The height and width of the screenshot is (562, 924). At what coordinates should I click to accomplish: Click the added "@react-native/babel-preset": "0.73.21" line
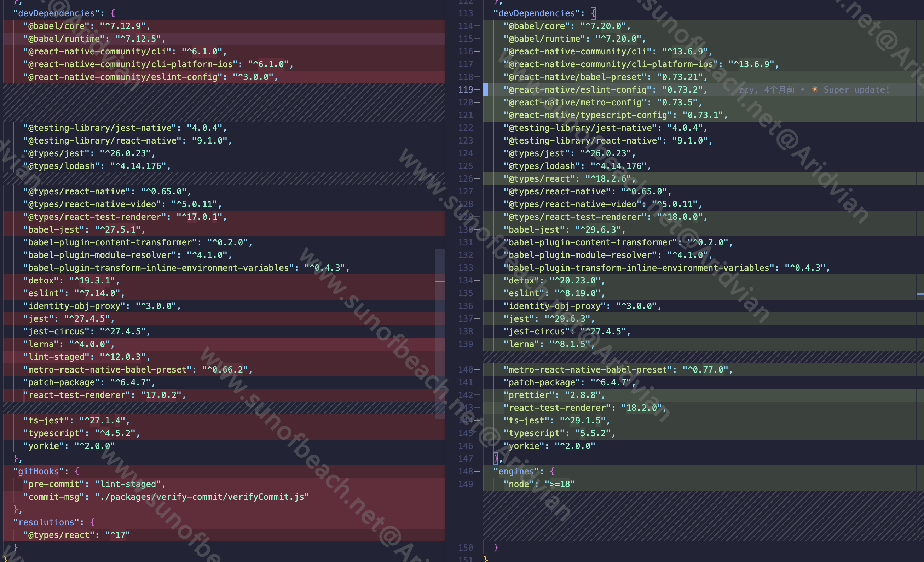704,77
